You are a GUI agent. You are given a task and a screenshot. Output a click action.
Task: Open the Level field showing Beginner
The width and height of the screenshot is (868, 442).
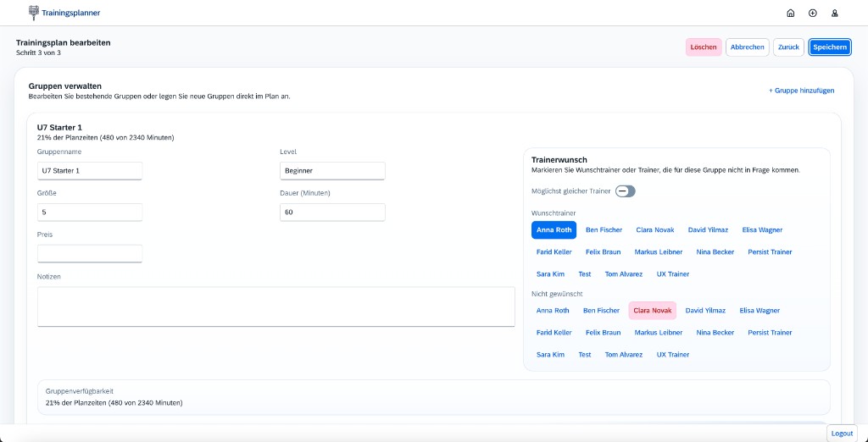point(332,171)
